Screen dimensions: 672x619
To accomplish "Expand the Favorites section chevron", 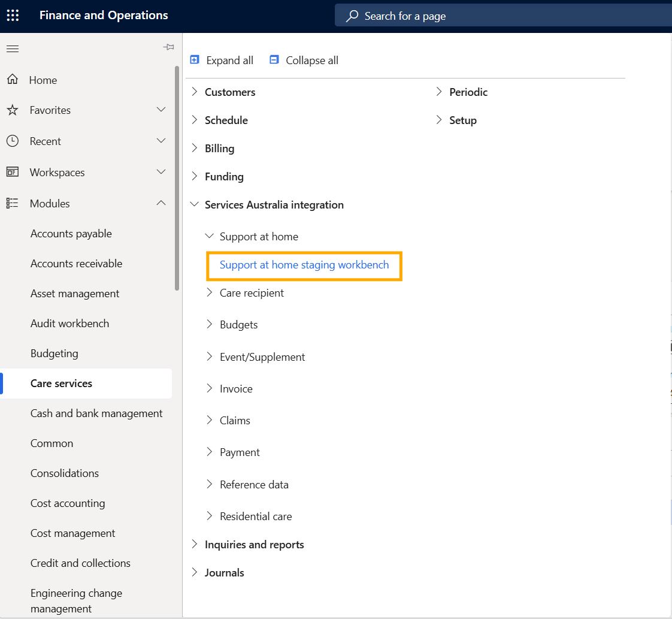I will (x=161, y=109).
